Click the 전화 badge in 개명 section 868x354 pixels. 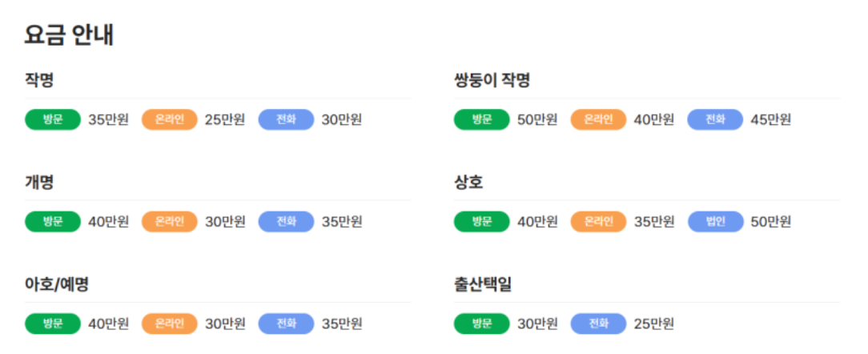click(x=286, y=222)
